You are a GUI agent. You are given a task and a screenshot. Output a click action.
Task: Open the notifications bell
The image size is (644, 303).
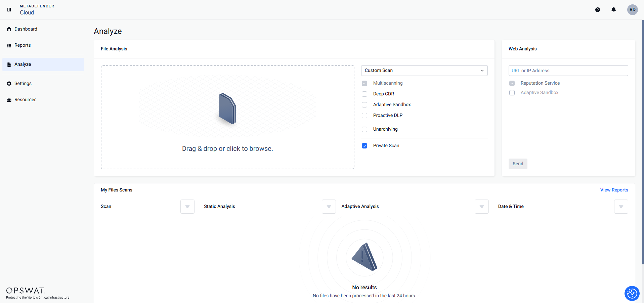[x=614, y=10]
